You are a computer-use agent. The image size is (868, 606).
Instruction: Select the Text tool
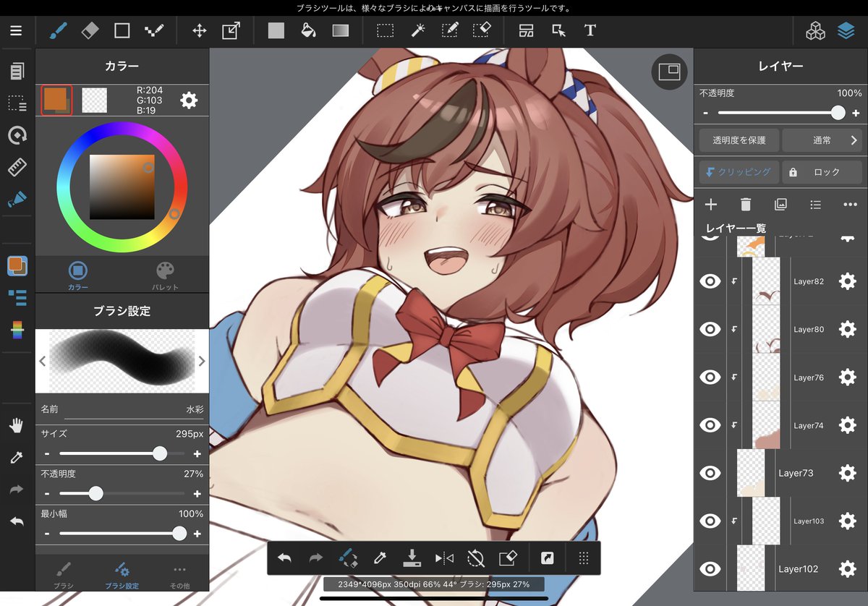[x=590, y=31]
